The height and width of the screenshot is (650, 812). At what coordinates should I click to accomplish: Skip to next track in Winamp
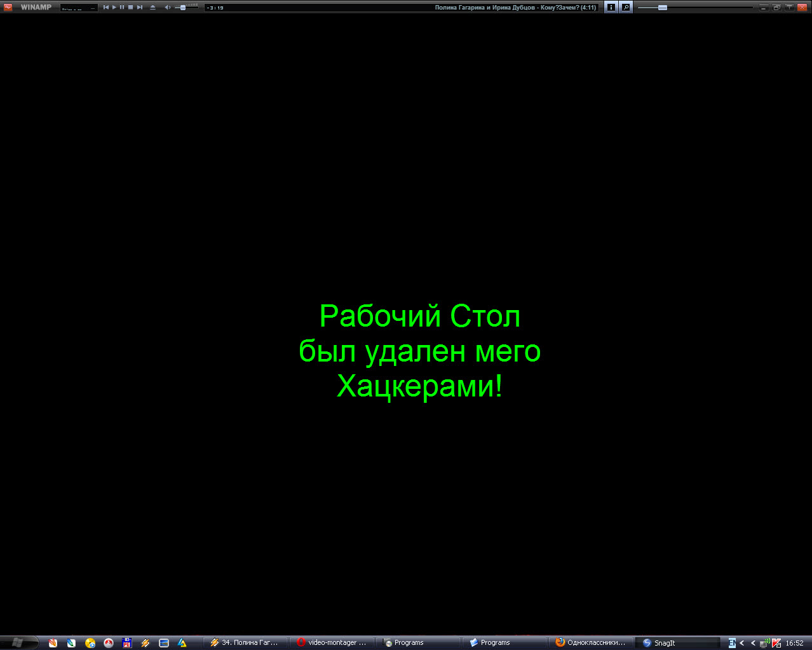[x=140, y=8]
